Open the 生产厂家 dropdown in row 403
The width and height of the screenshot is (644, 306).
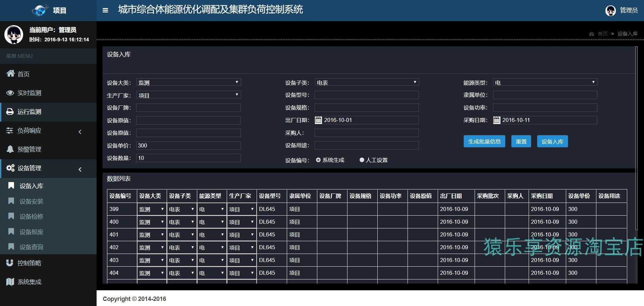tap(241, 260)
